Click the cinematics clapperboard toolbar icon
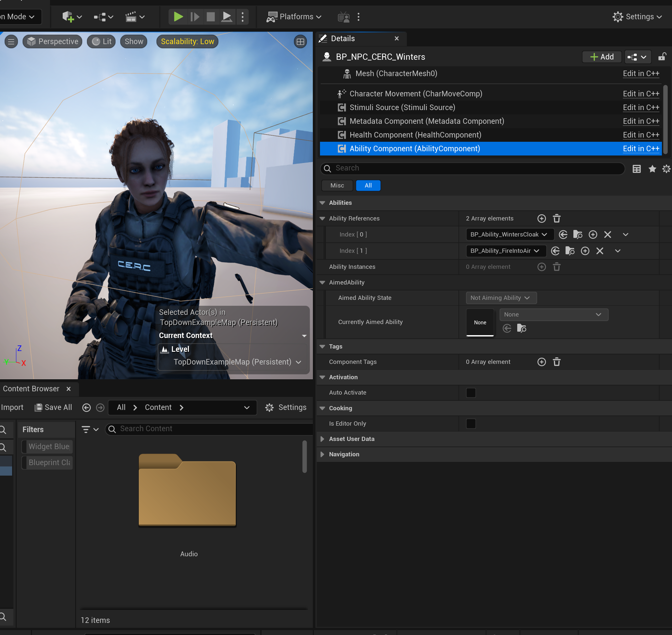The image size is (672, 635). 131,17
